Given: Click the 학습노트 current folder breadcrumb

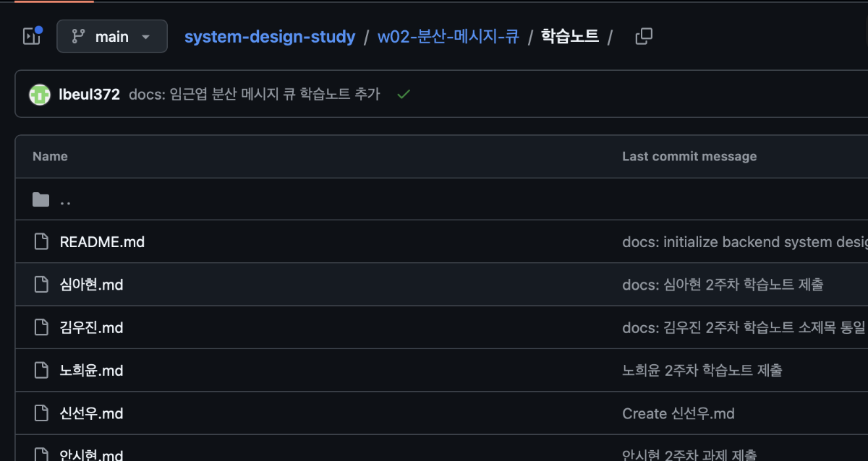Looking at the screenshot, I should coord(570,36).
